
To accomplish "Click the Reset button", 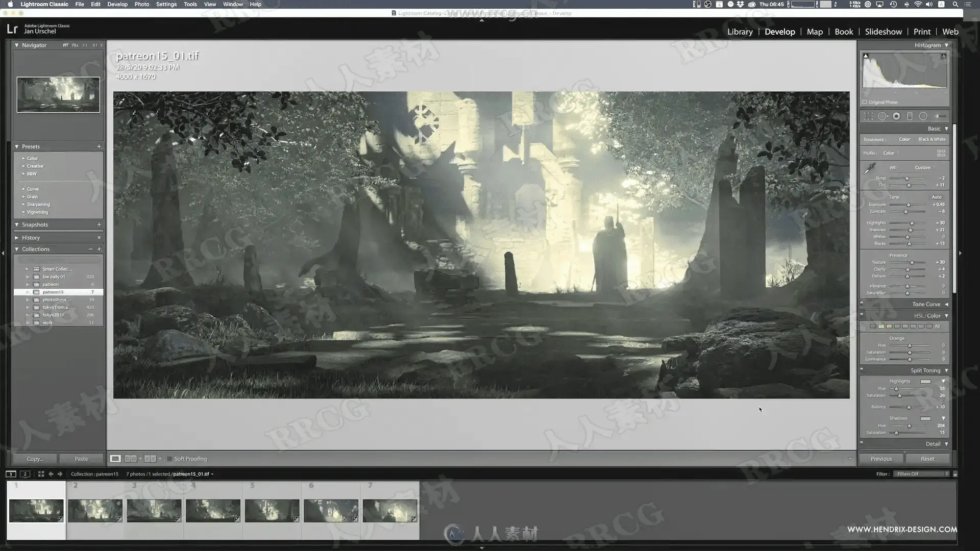I will [927, 459].
